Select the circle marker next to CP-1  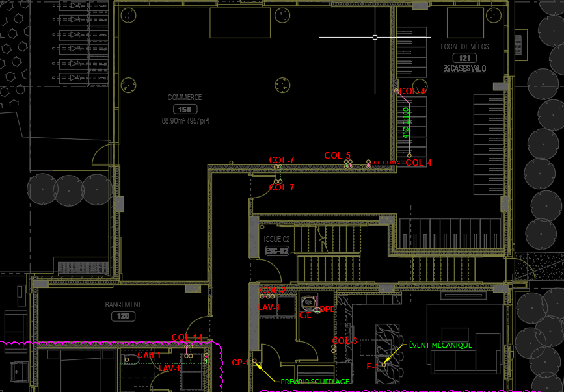point(255,362)
